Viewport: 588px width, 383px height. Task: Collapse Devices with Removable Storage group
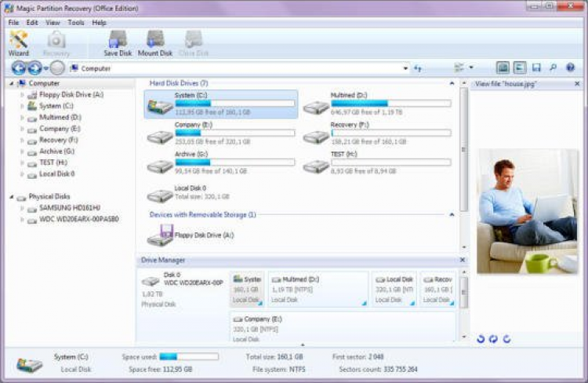coord(452,214)
